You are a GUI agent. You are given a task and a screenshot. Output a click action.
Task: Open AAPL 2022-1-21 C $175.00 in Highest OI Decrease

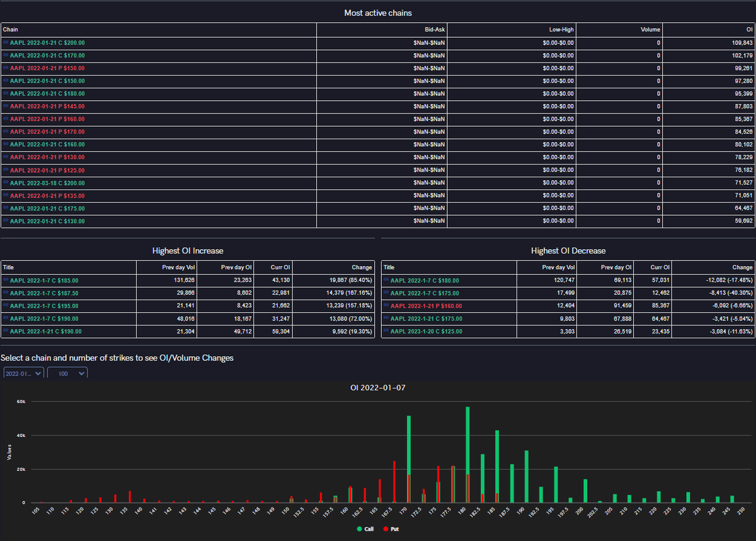426,318
